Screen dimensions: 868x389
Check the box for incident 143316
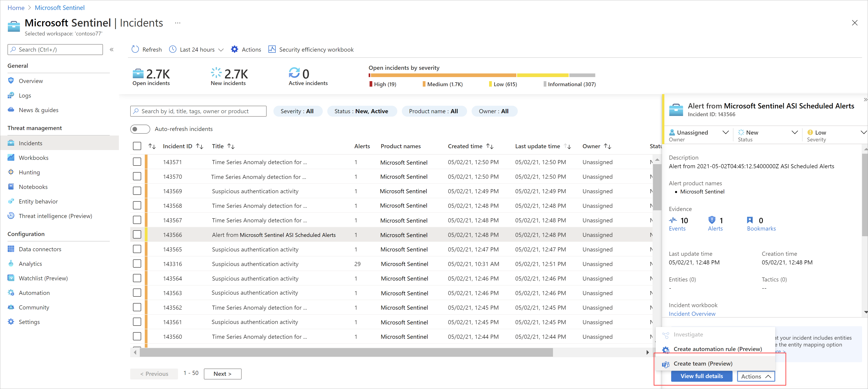pos(137,263)
